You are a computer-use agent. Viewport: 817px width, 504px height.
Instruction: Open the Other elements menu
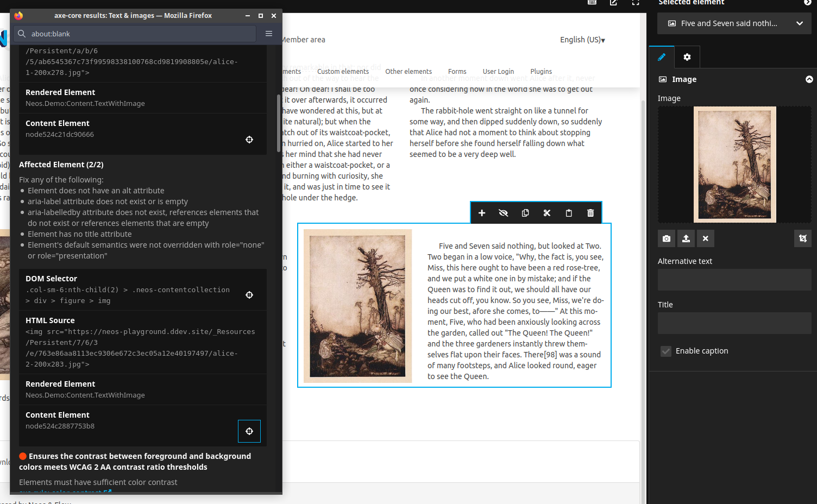pos(409,72)
